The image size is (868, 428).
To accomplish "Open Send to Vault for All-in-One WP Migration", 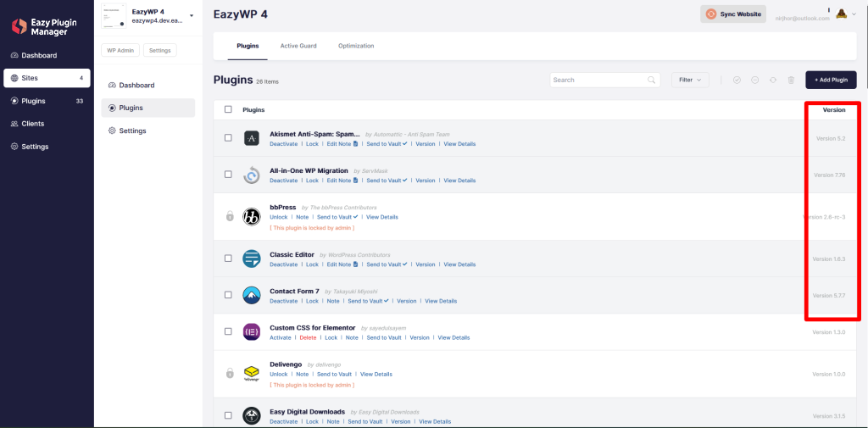I will coord(387,181).
